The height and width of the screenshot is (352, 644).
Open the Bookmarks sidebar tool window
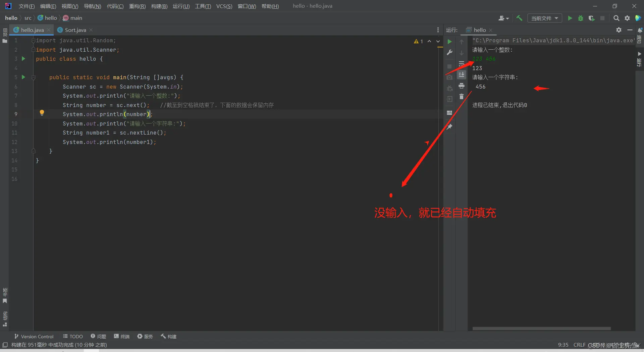(5, 296)
